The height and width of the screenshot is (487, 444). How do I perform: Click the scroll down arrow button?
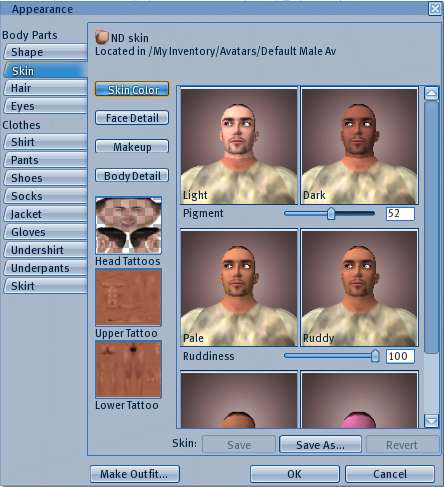click(x=431, y=421)
